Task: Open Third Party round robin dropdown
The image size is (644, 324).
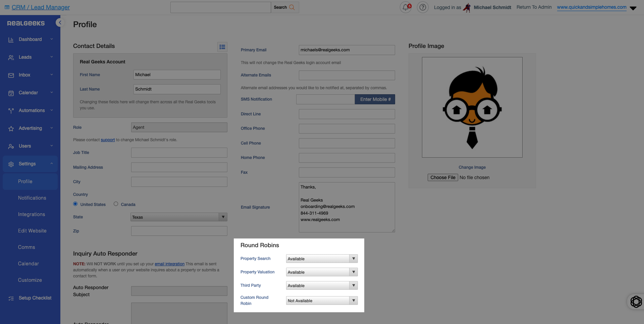Action: (322, 285)
